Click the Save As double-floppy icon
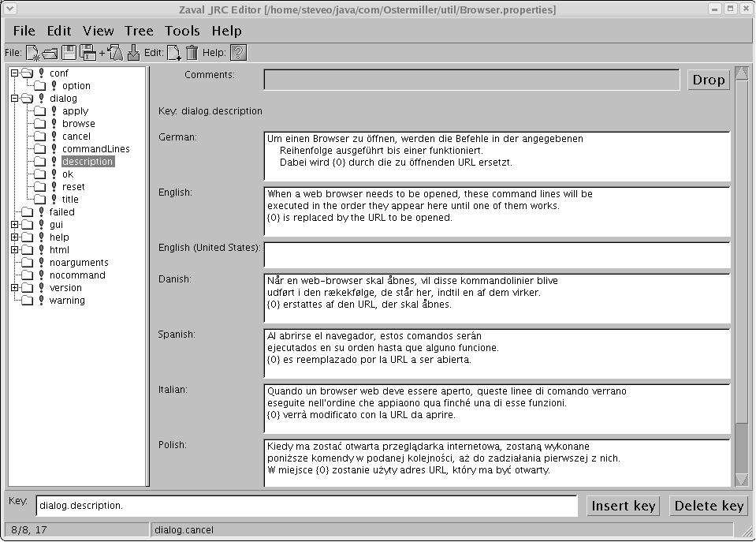The image size is (756, 542). point(88,53)
